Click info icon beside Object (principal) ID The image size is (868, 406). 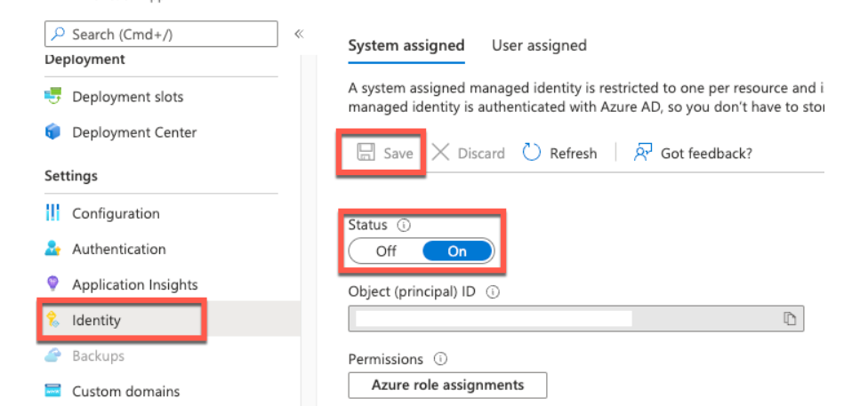pyautogui.click(x=493, y=292)
